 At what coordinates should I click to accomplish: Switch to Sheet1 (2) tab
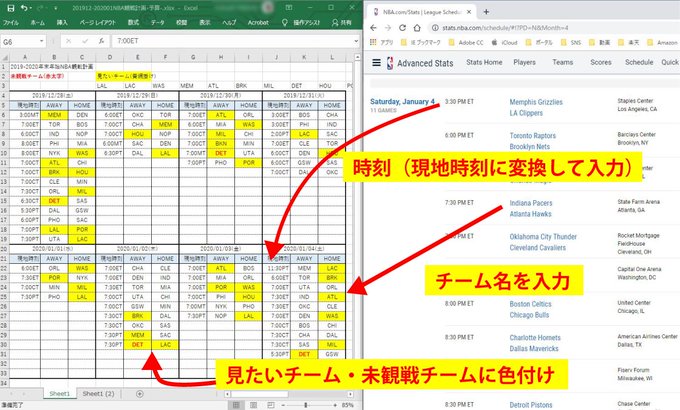tap(98, 394)
